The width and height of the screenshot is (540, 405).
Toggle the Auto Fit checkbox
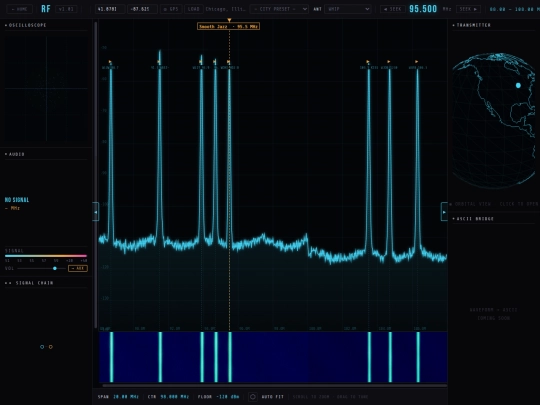(252, 397)
